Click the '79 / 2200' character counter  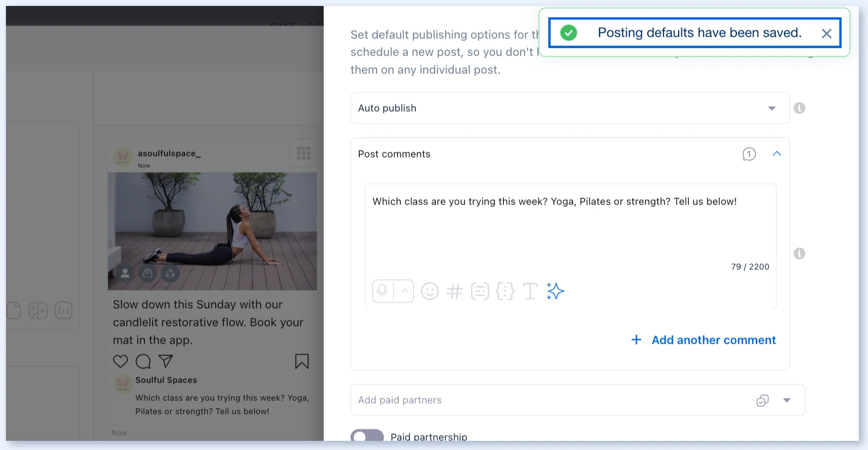(x=750, y=267)
